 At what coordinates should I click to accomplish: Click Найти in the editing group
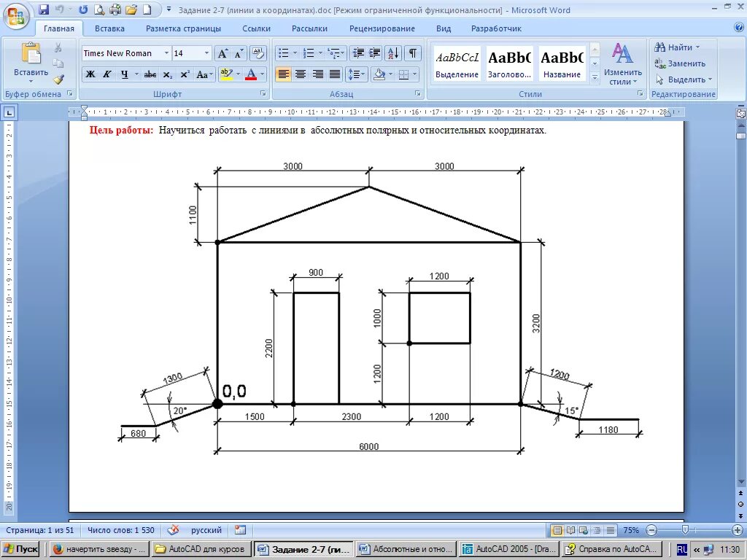point(676,47)
